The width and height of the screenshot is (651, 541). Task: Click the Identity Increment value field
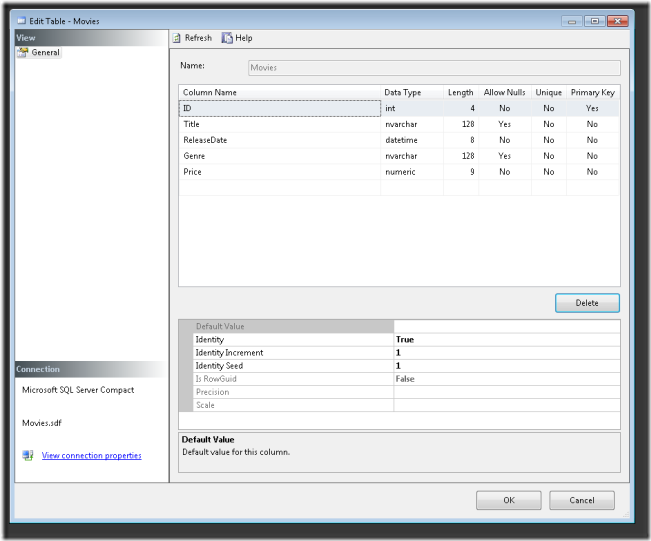(506, 353)
